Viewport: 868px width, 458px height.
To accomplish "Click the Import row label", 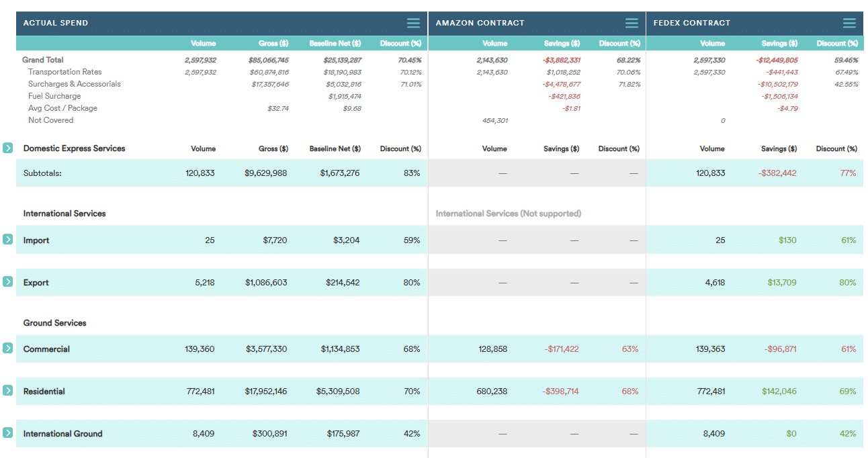I will point(36,240).
